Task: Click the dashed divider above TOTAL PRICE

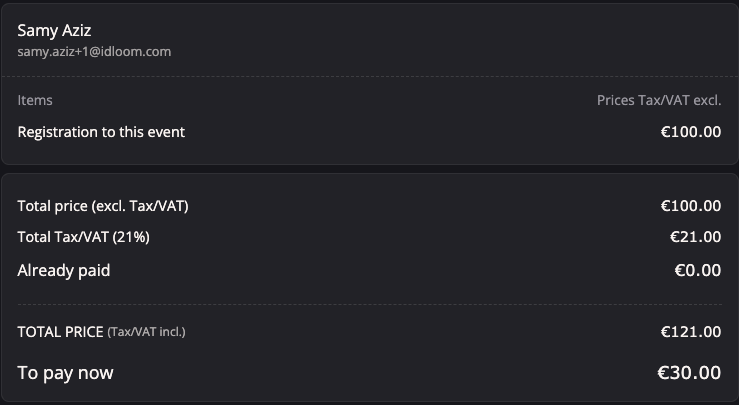Action: pos(369,304)
